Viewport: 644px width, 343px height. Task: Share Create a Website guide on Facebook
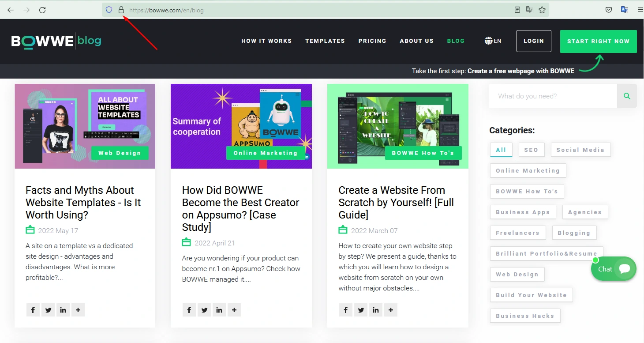click(x=346, y=310)
